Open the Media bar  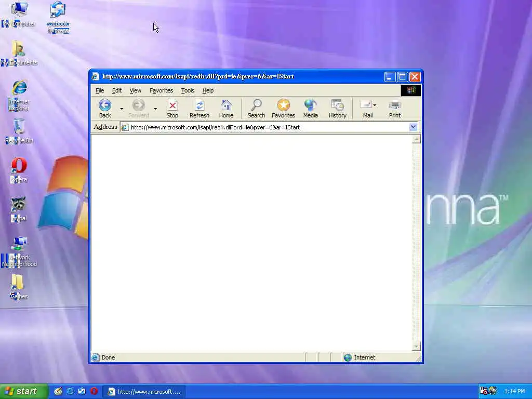click(x=311, y=109)
